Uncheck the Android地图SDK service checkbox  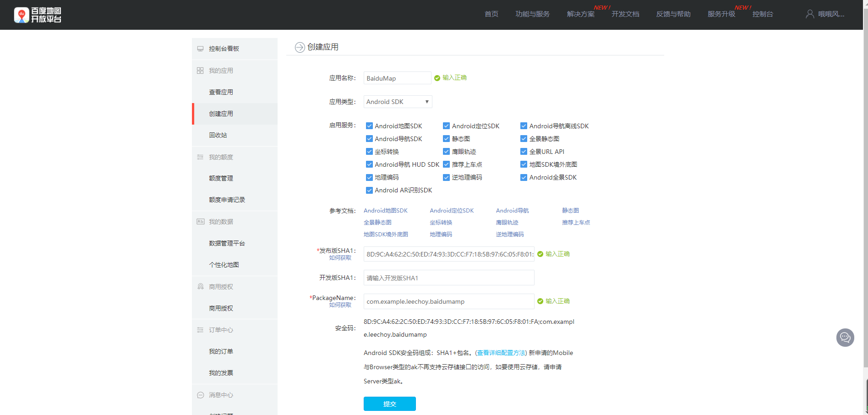coord(369,126)
